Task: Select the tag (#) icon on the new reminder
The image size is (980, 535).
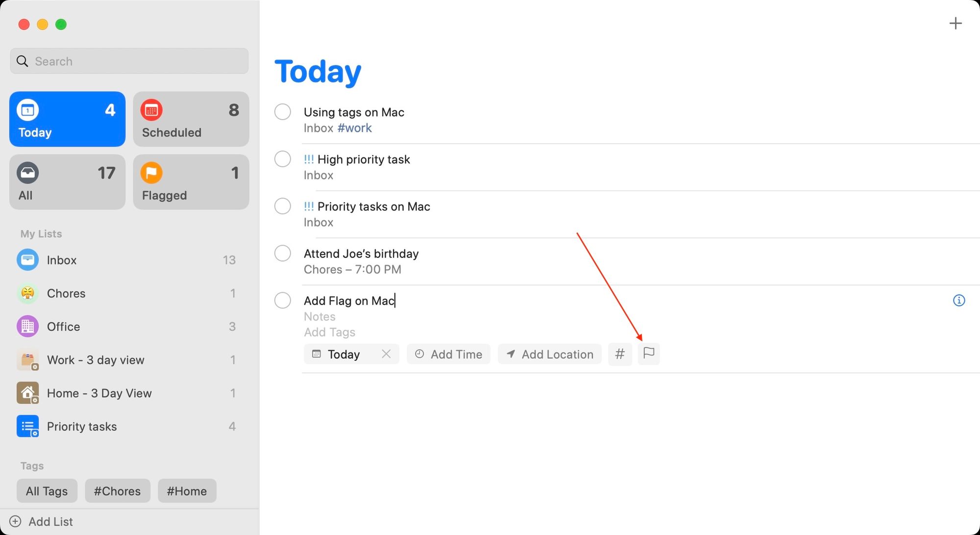Action: (620, 354)
